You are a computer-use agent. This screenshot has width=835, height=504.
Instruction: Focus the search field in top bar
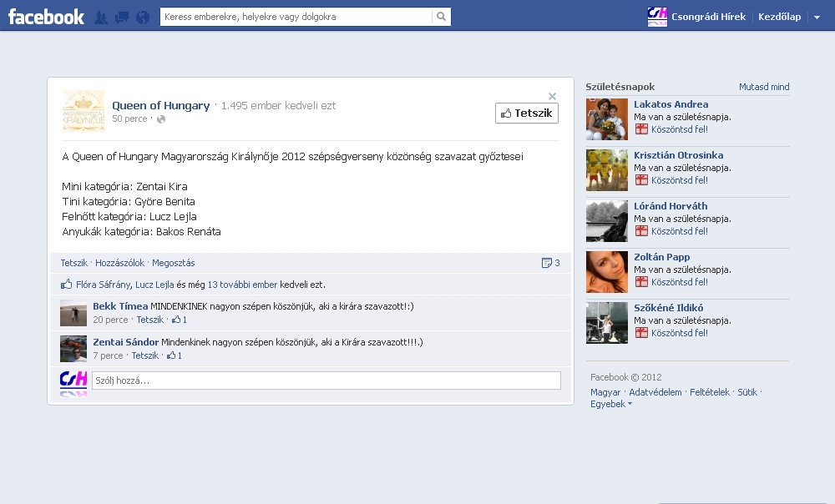pos(296,17)
